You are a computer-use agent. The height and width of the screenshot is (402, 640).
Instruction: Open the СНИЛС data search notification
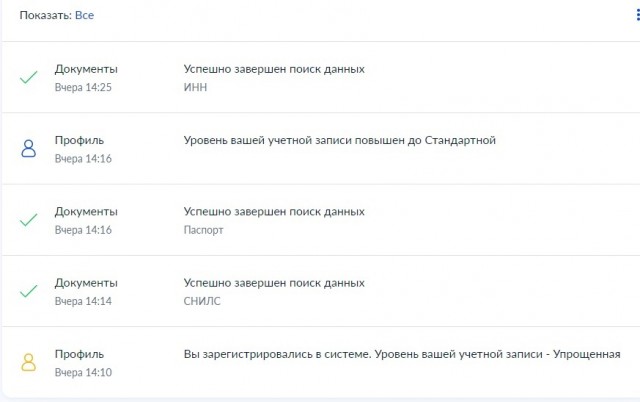pos(320,291)
